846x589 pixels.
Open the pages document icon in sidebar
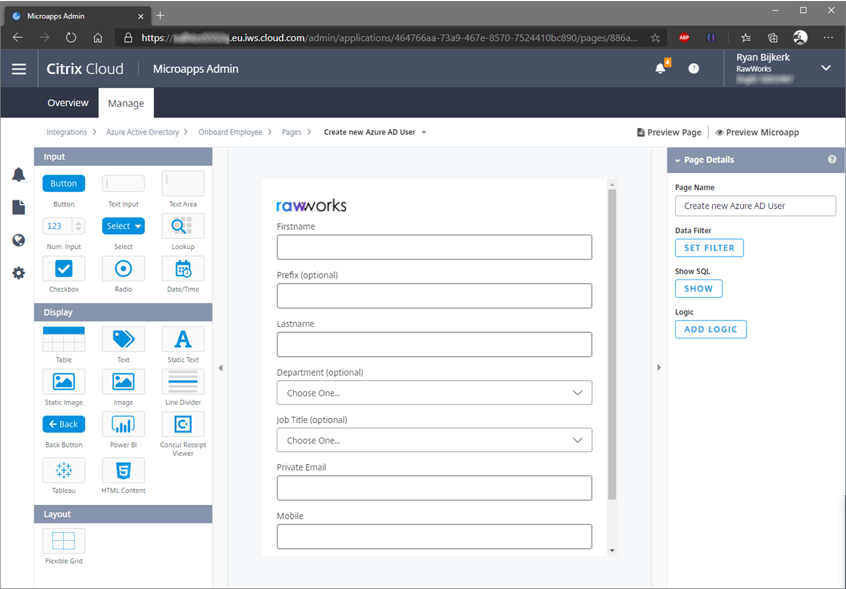[x=18, y=207]
